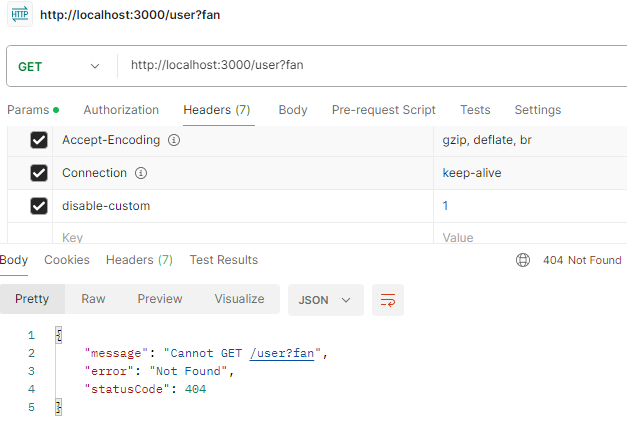Click the info icon next to Connection

141,173
